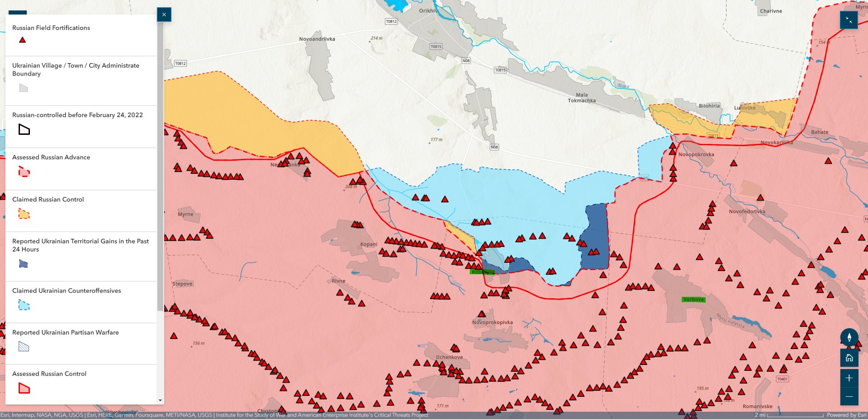The width and height of the screenshot is (868, 419).
Task: Click the Novoprokopivka town label
Action: (493, 322)
